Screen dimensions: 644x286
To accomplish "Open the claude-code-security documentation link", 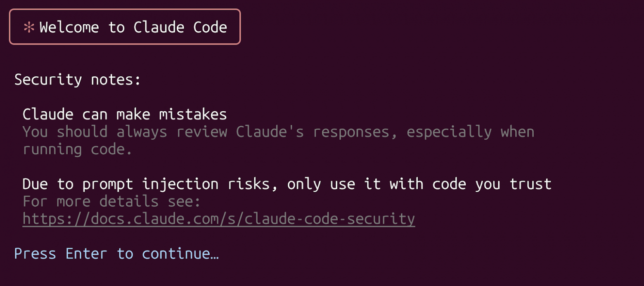I will point(219,219).
